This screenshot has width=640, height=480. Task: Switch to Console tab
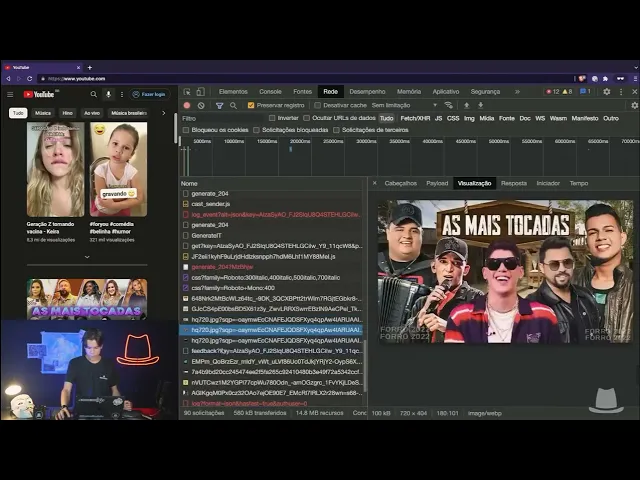[270, 92]
